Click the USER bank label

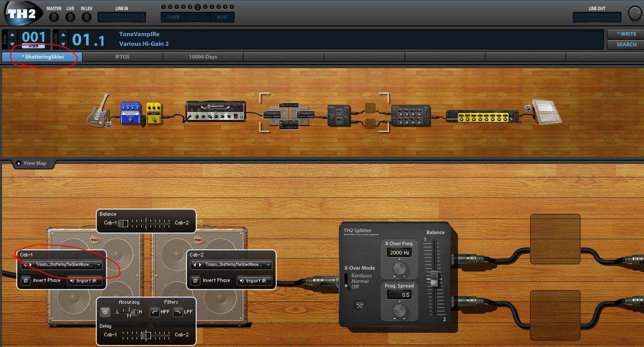[x=34, y=46]
